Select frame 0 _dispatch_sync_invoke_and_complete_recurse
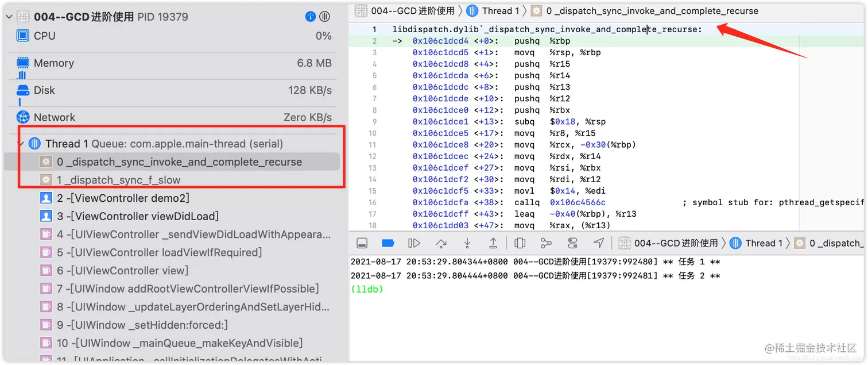The height and width of the screenshot is (365, 868). pos(172,162)
